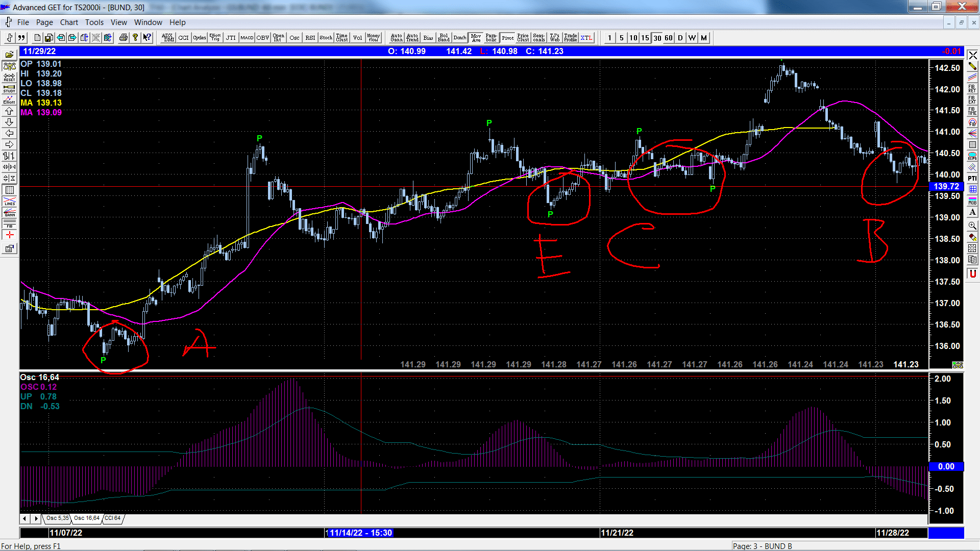This screenshot has width=980, height=551.
Task: Toggle the JTI indicator
Action: [x=231, y=38]
